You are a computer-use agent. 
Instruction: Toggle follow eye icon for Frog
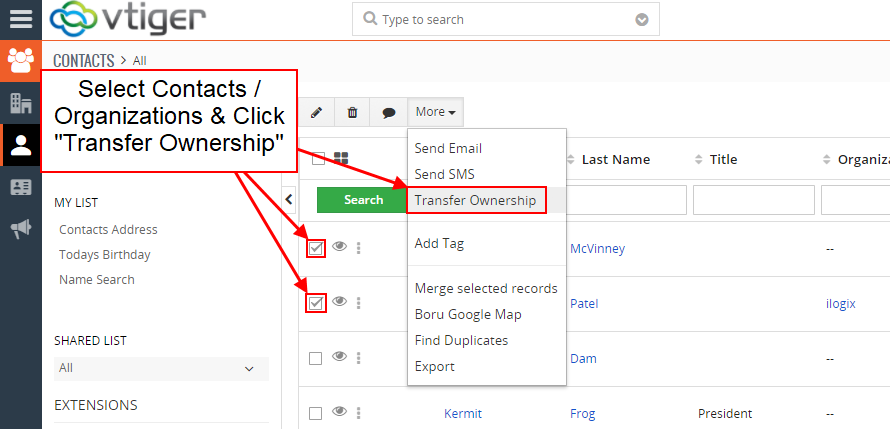339,412
